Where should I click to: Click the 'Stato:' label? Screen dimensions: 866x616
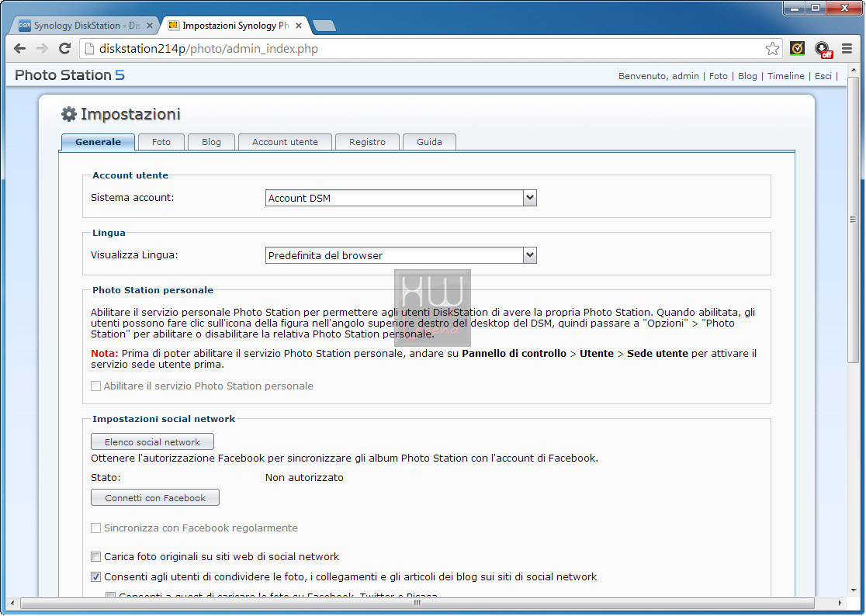pyautogui.click(x=106, y=477)
